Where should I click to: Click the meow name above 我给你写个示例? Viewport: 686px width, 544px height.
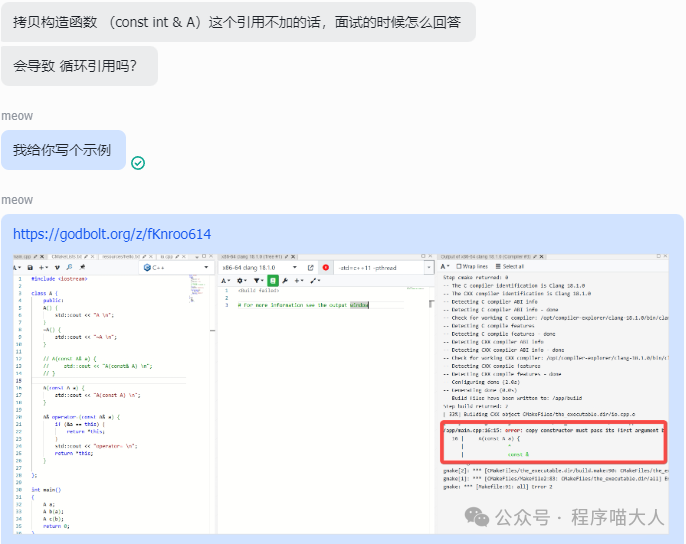tap(17, 116)
